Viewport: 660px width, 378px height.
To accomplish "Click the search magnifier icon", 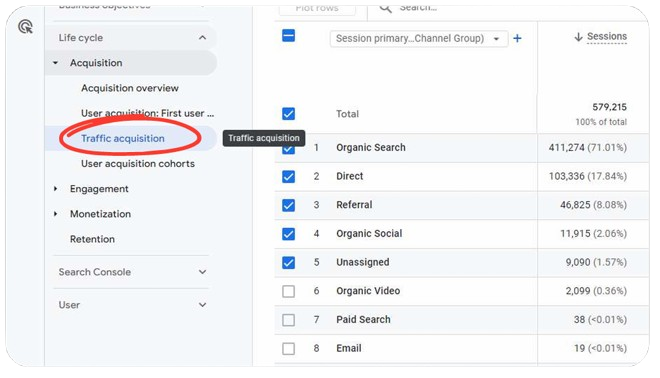I will pyautogui.click(x=386, y=8).
